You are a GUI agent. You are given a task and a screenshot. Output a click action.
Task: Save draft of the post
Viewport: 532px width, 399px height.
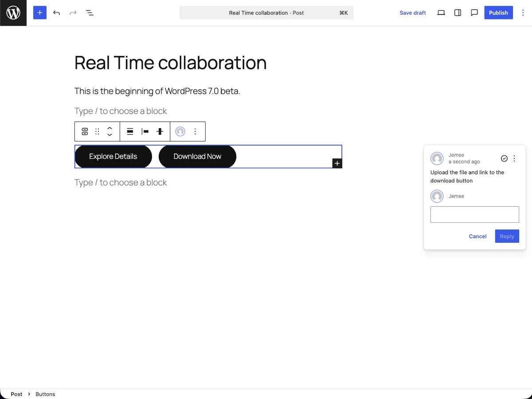click(x=412, y=12)
